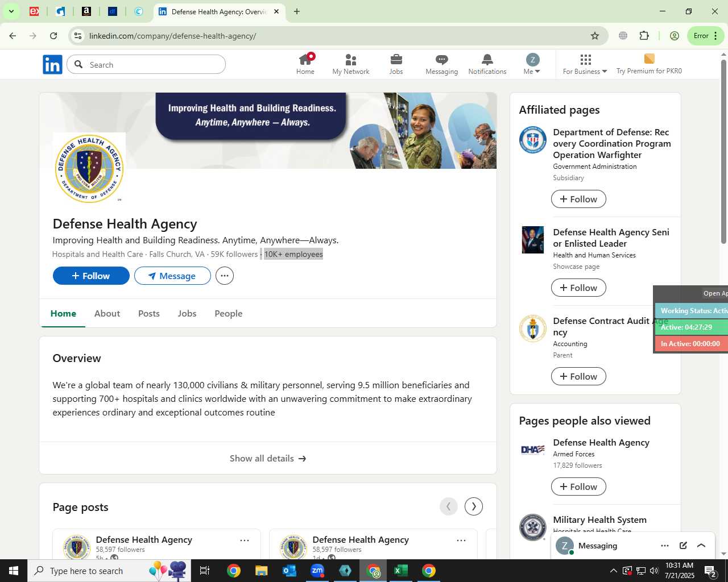
Task: Select the Home company tab
Action: click(63, 313)
